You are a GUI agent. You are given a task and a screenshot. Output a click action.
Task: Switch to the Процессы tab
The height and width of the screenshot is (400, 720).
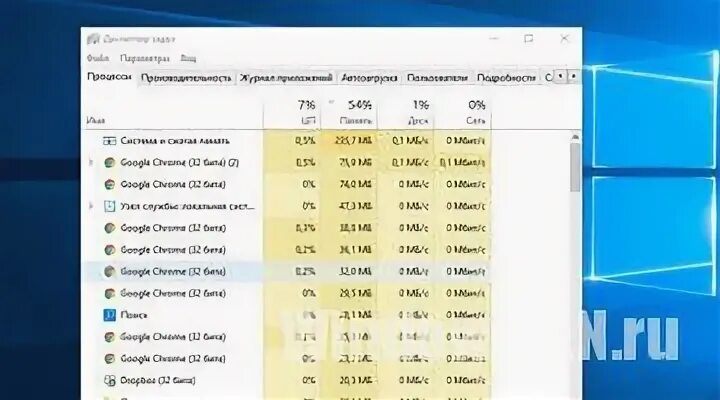pos(109,77)
